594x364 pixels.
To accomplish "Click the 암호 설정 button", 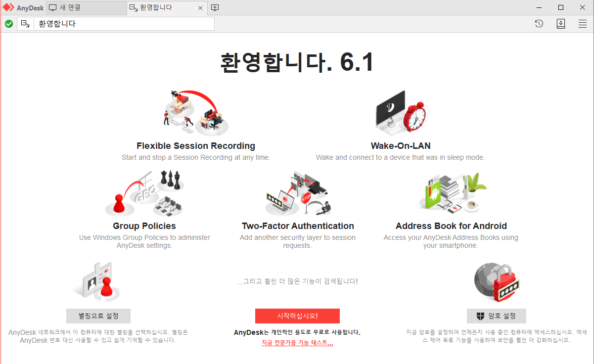I will 497,316.
